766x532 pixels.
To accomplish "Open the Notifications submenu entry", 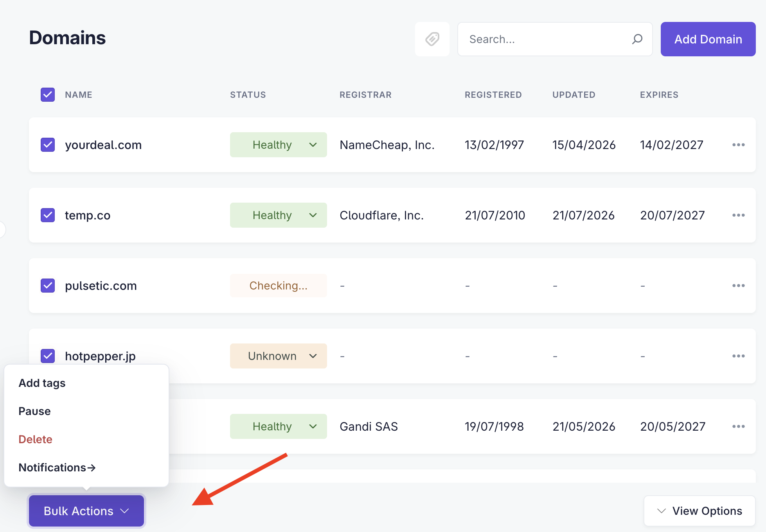I will 57,467.
